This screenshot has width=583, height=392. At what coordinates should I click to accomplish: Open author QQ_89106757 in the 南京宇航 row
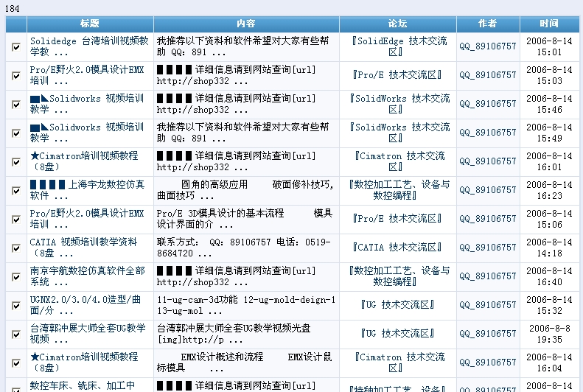click(488, 276)
